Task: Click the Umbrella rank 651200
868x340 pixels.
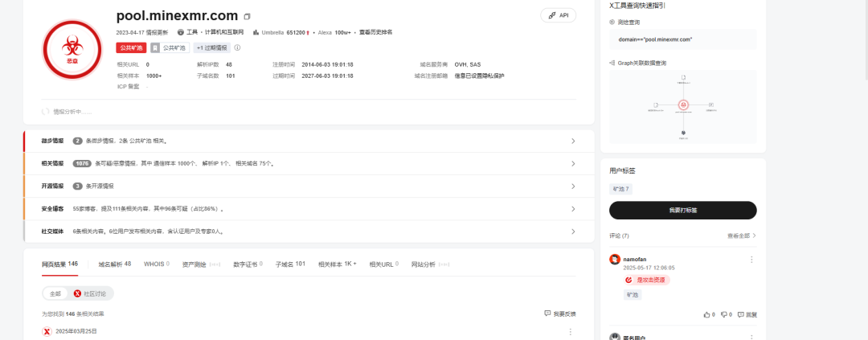Action: coord(296,33)
